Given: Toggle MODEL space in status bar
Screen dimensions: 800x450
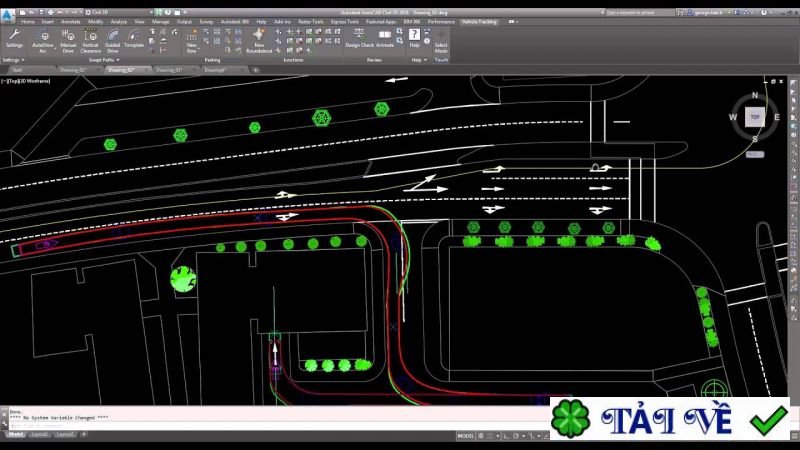Looking at the screenshot, I should 466,436.
